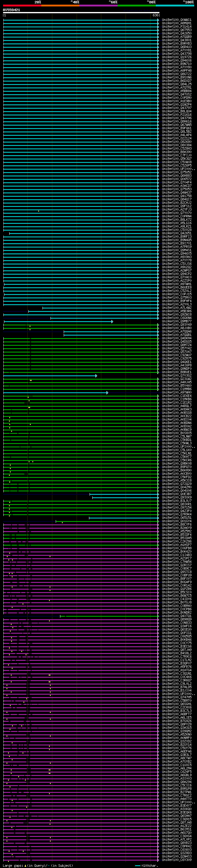197x868 pixels.
Task: Select the UniRef100_A4I6P8 label
Action: pyautogui.click(x=177, y=365)
